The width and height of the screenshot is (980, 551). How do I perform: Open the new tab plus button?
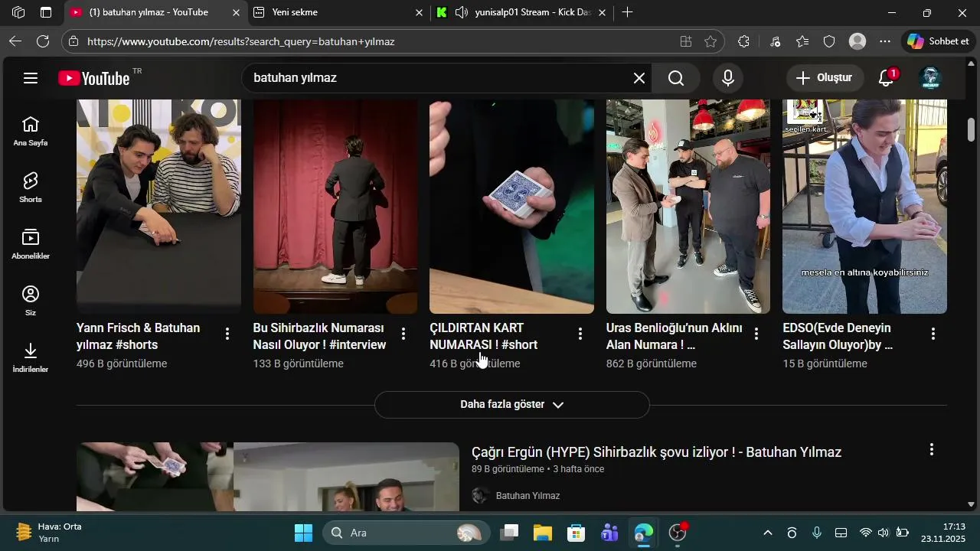tap(628, 12)
